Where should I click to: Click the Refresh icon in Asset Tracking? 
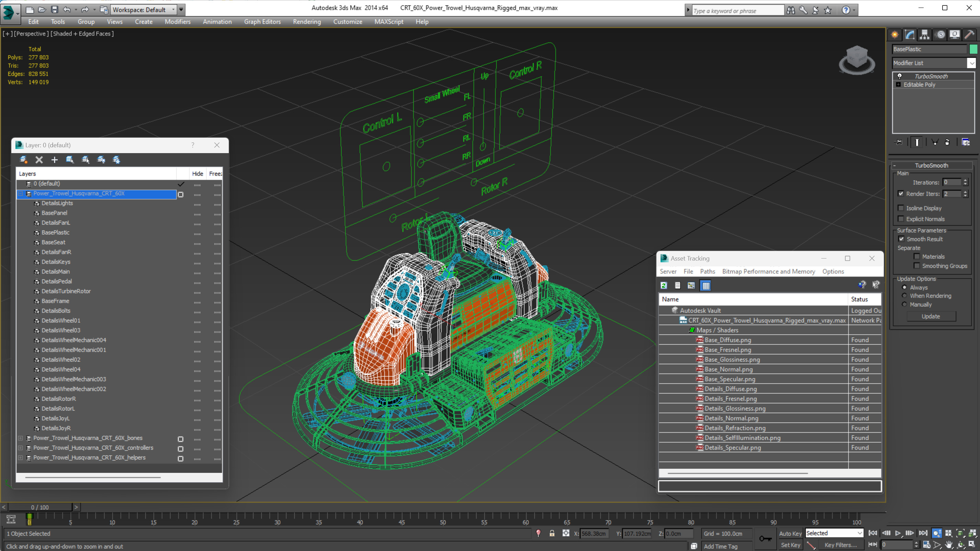click(664, 286)
